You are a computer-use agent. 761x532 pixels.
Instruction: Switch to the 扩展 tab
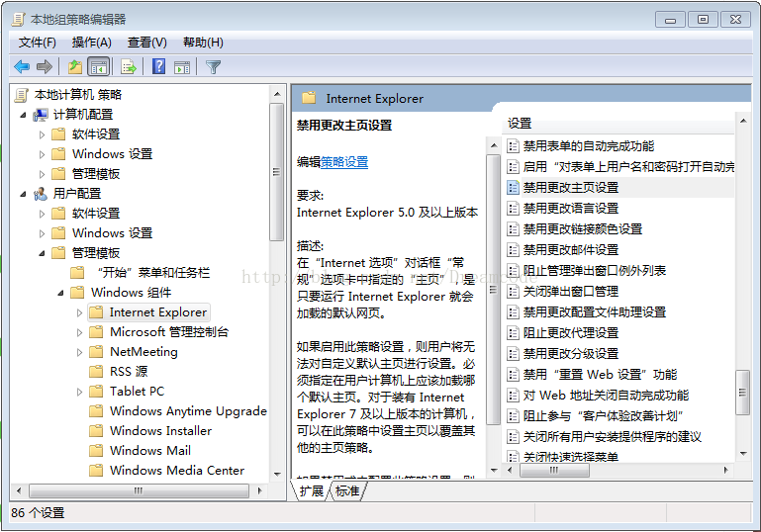pyautogui.click(x=311, y=490)
